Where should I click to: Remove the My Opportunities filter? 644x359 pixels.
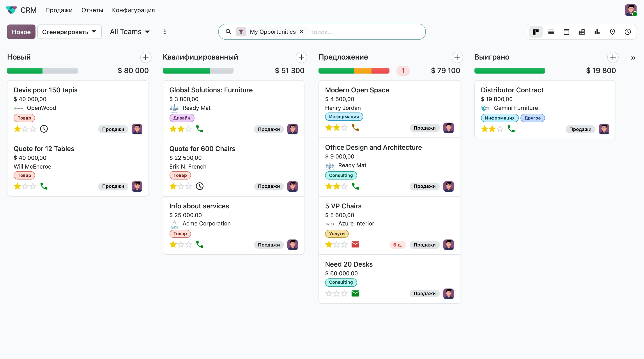pos(301,32)
